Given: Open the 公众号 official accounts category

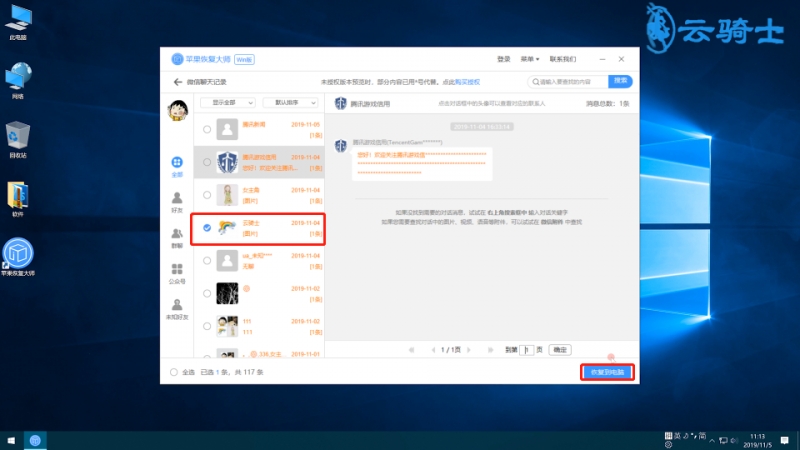Looking at the screenshot, I should point(177,273).
